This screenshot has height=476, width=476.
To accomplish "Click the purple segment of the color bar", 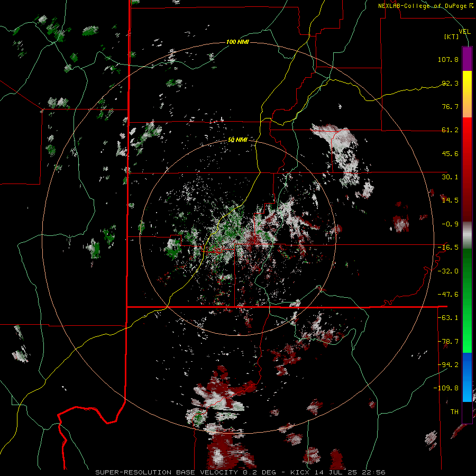I will pos(467,59).
